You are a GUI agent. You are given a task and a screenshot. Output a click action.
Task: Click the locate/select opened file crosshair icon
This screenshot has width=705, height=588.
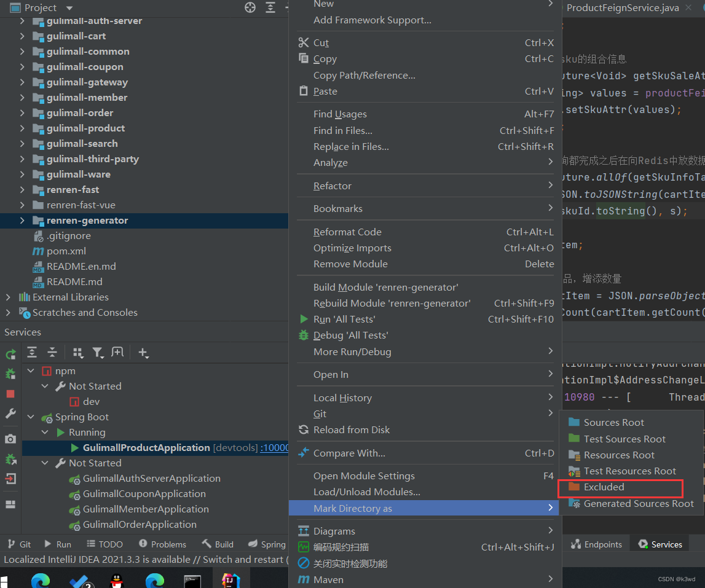click(x=250, y=7)
